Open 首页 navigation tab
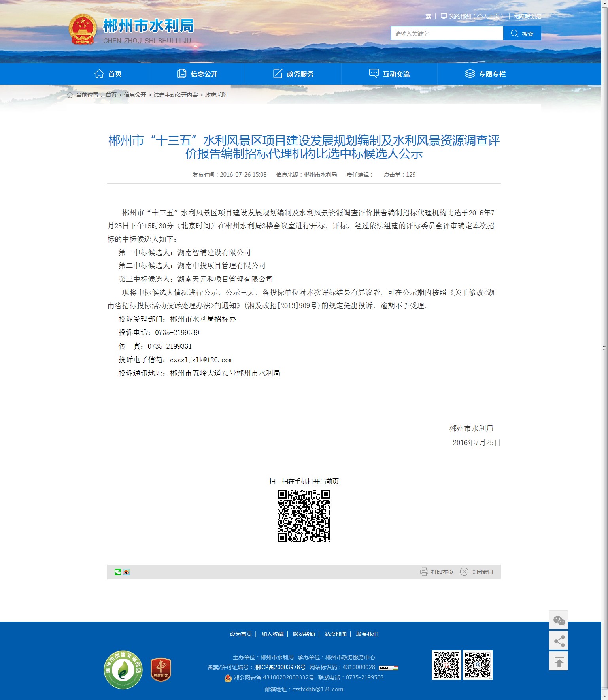The width and height of the screenshot is (608, 700). point(108,73)
